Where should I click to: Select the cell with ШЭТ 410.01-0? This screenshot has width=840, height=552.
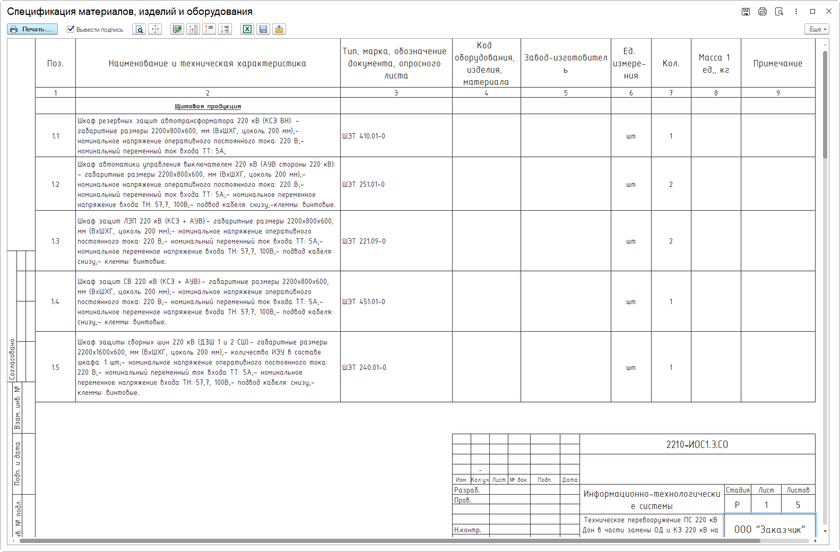tap(395, 135)
